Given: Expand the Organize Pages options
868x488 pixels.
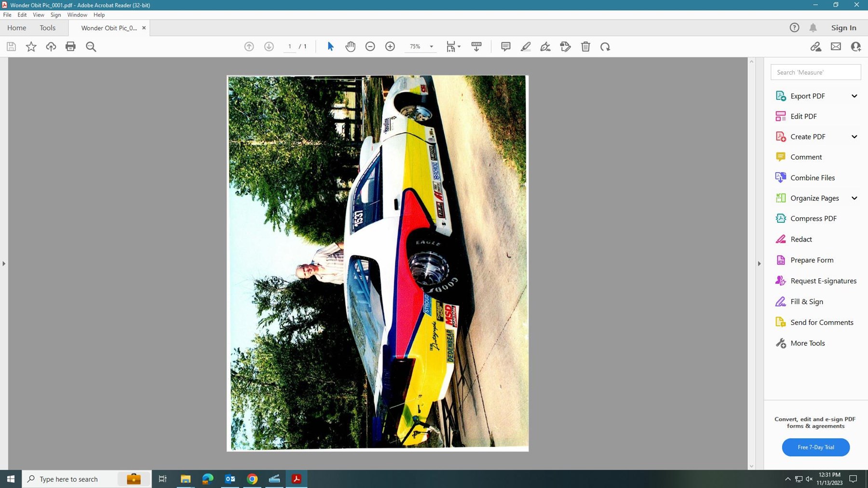Looking at the screenshot, I should (x=854, y=198).
